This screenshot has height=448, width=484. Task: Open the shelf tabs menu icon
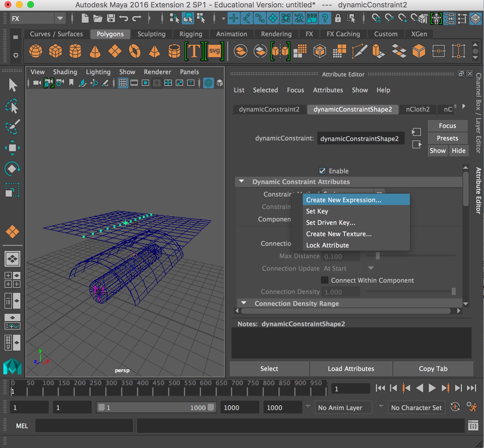(x=16, y=37)
